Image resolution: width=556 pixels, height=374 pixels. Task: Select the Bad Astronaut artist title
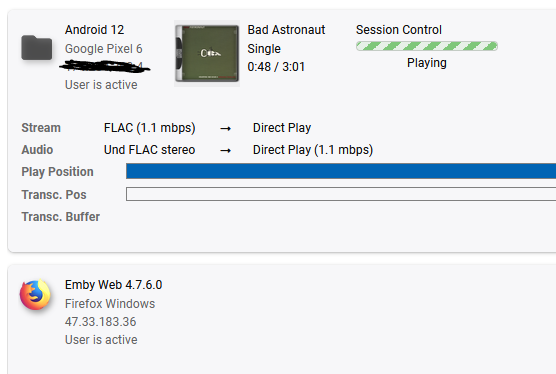tap(286, 30)
